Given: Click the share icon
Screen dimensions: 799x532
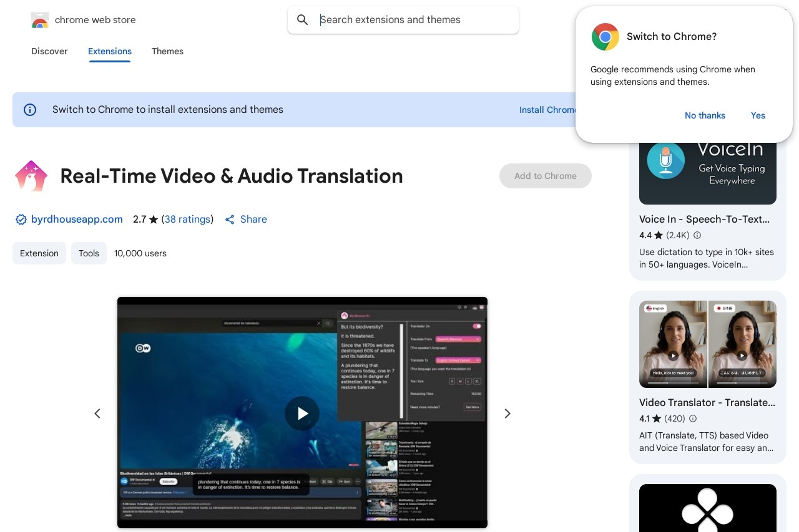Looking at the screenshot, I should point(230,220).
